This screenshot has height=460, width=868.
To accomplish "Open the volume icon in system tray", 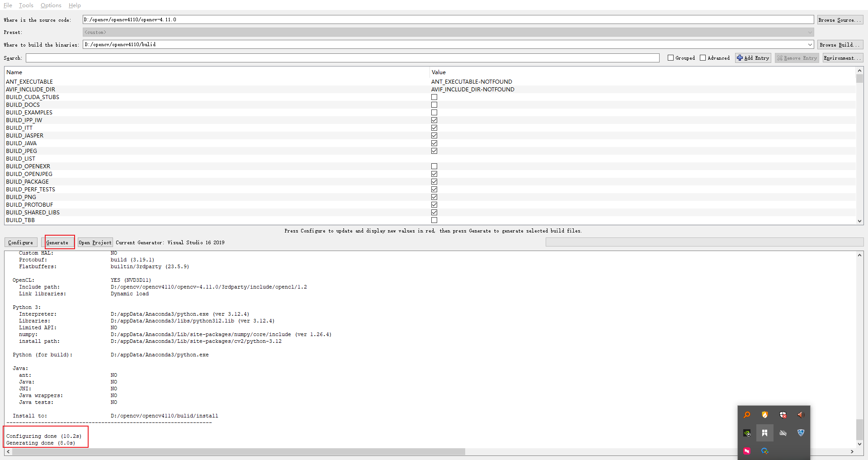I will 801,415.
